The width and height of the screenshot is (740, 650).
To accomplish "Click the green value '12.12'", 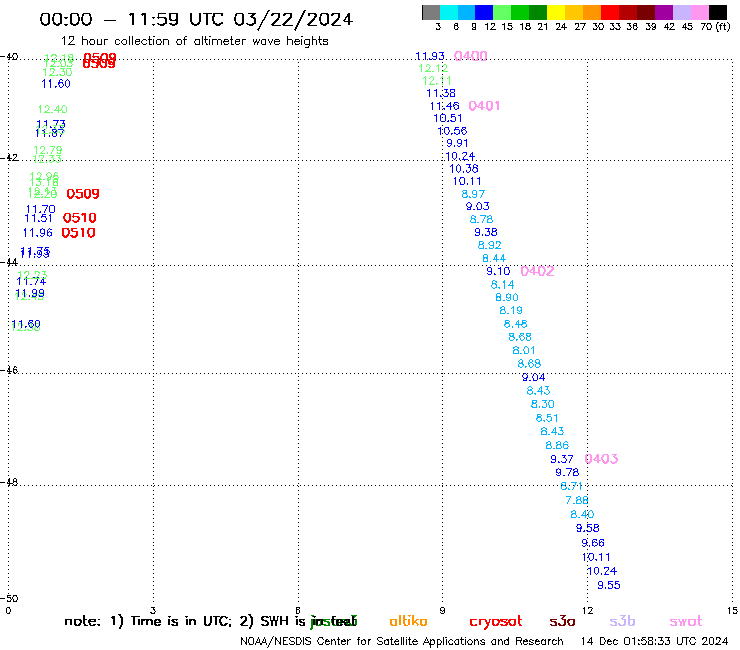I will tap(433, 68).
